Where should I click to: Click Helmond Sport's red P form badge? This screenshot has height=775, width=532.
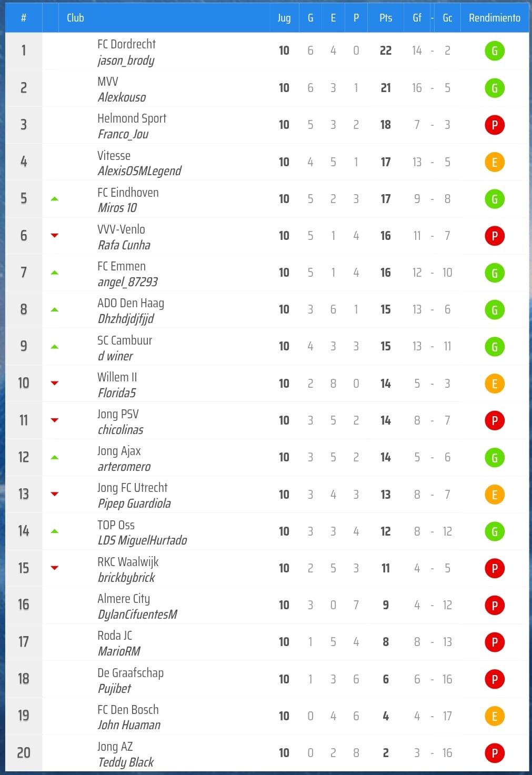coord(494,125)
